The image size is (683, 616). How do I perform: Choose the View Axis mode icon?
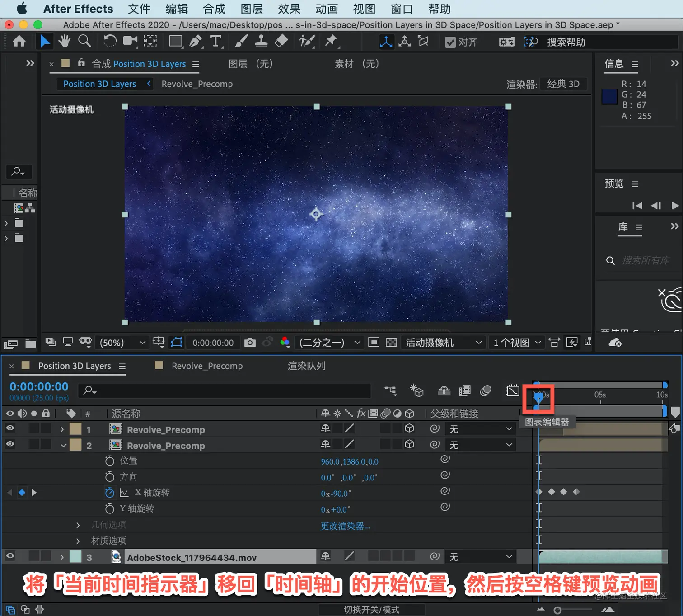423,42
